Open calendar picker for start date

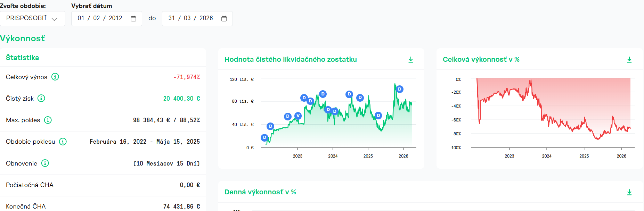(133, 18)
